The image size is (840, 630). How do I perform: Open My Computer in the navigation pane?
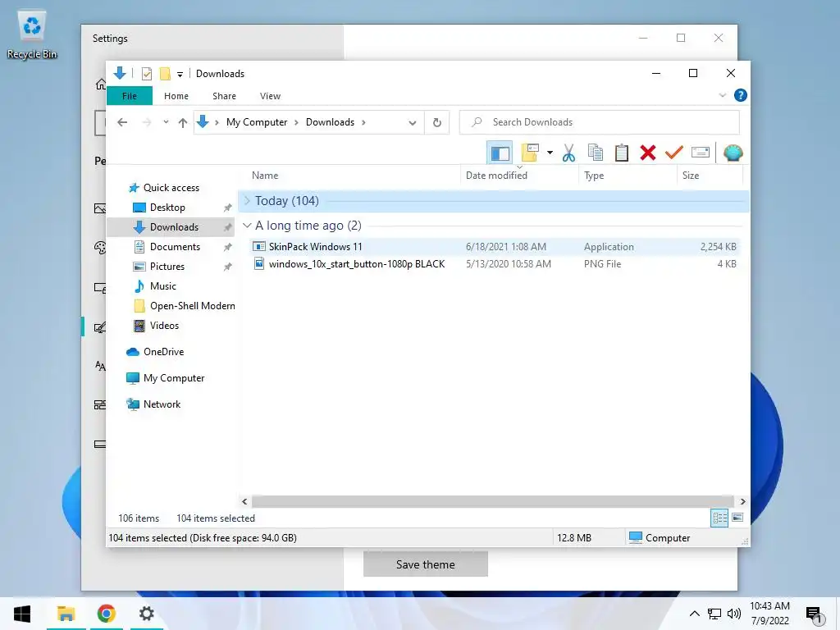click(174, 378)
